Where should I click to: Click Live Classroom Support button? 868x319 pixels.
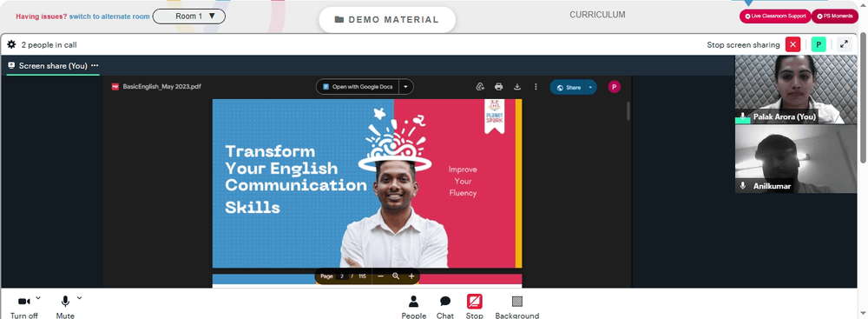(775, 17)
